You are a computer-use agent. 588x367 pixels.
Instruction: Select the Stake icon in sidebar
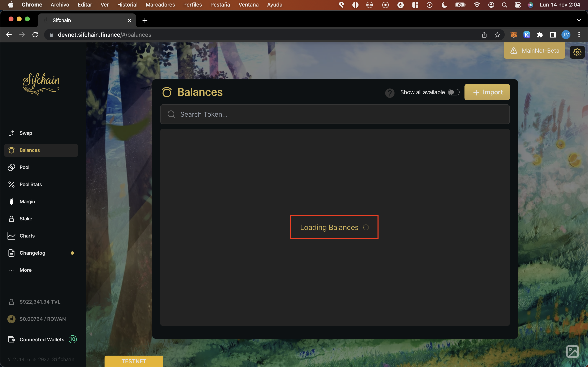pyautogui.click(x=11, y=219)
